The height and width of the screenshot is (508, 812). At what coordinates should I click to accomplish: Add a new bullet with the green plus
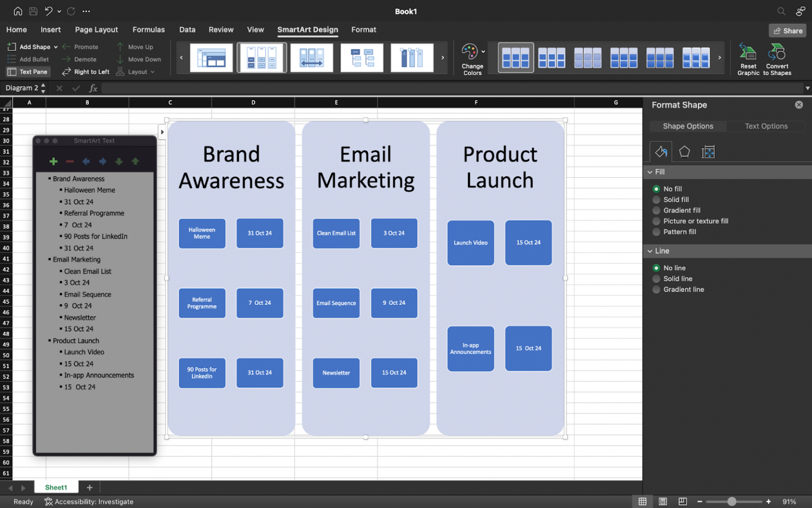(53, 161)
